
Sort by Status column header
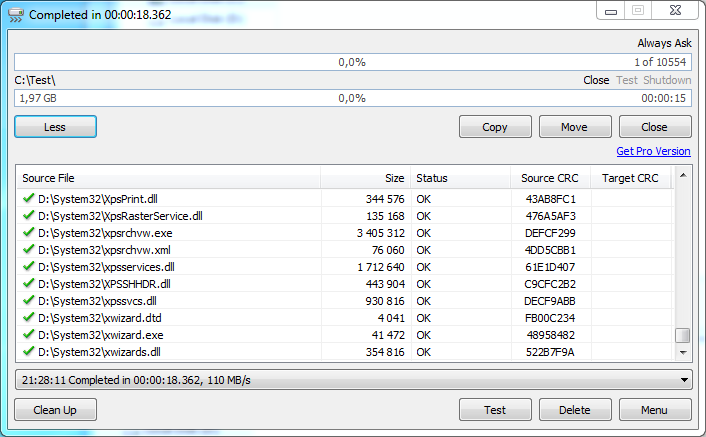pyautogui.click(x=461, y=178)
